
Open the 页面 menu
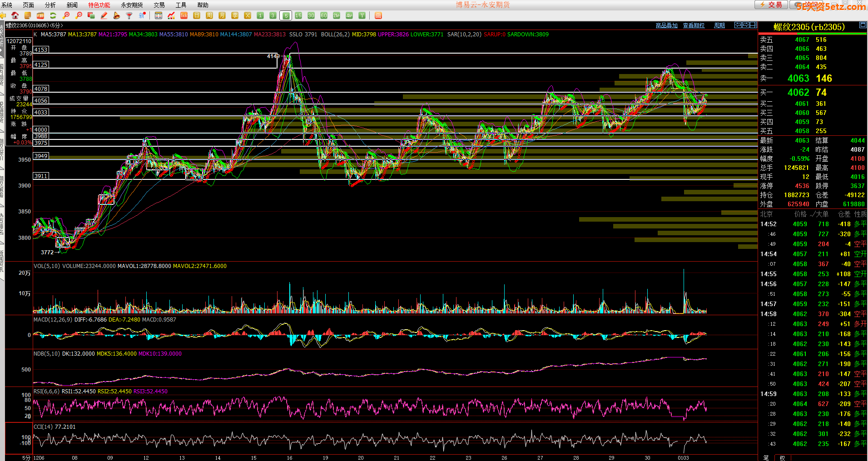[28, 5]
